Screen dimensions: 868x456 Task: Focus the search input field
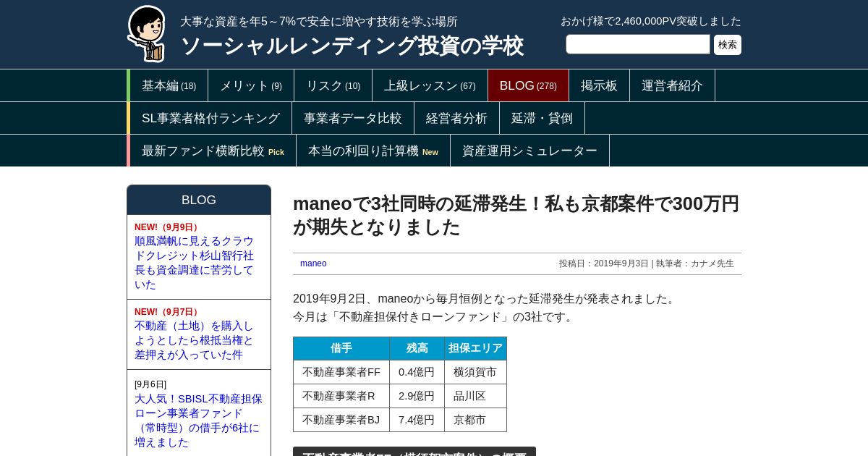tap(638, 44)
